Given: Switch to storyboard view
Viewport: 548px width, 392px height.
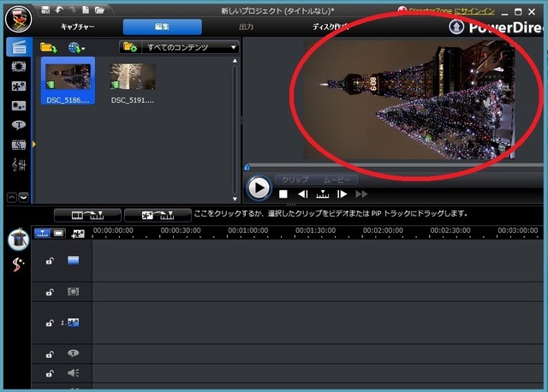Looking at the screenshot, I should [x=58, y=233].
